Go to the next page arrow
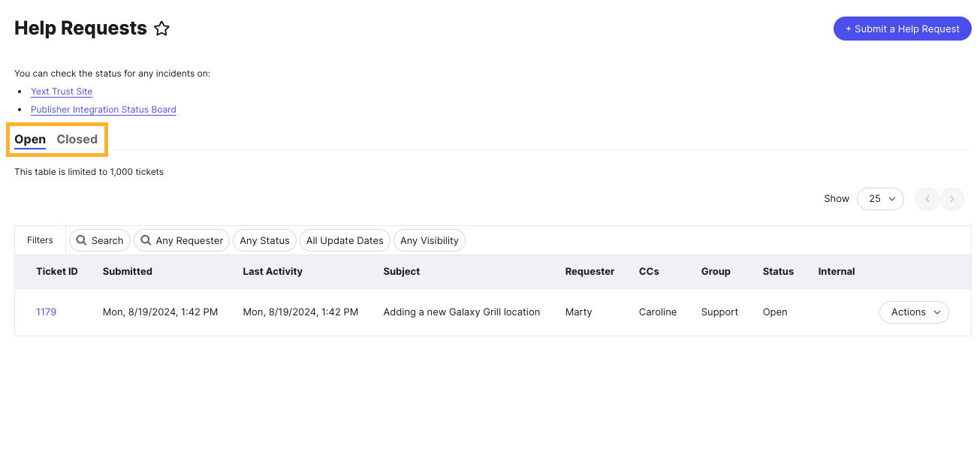The width and height of the screenshot is (980, 452). [x=952, y=199]
